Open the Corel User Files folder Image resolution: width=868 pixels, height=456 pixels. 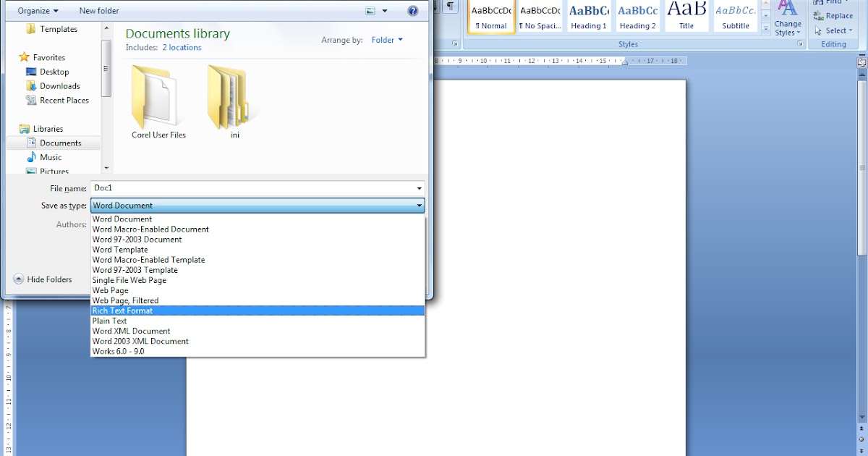[158, 102]
